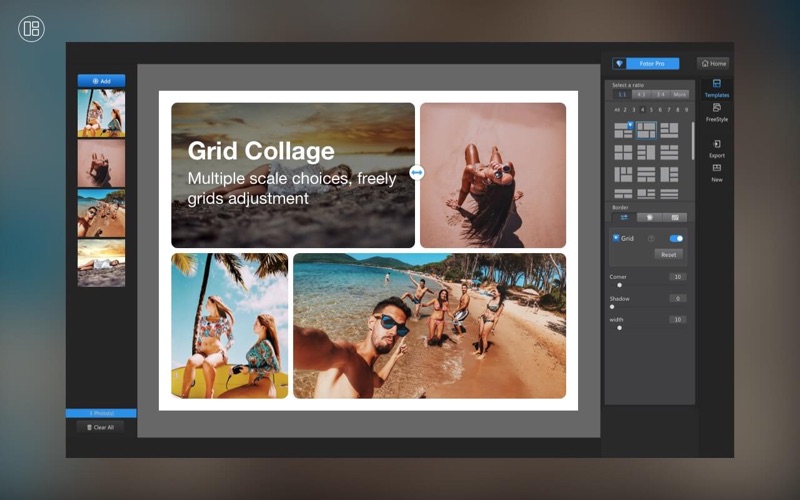Click the width value field
Screen dimensions: 800x500
click(678, 319)
